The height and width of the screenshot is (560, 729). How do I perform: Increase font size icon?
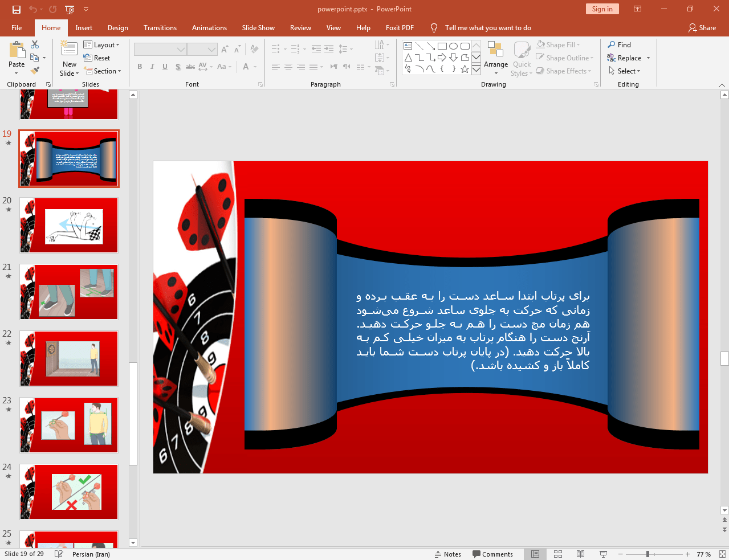225,50
